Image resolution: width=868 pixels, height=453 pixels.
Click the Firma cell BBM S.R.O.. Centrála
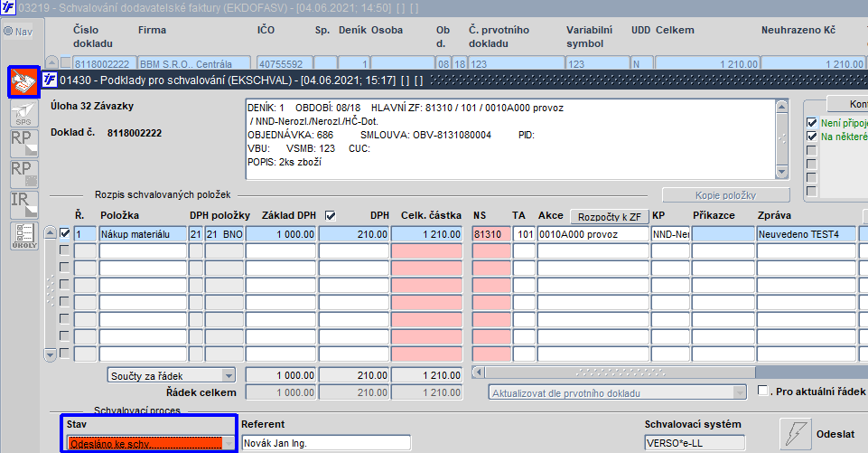(194, 63)
